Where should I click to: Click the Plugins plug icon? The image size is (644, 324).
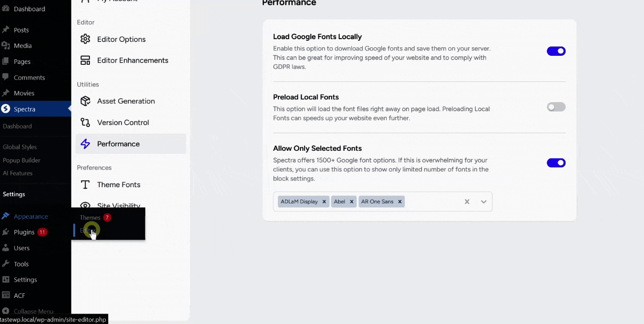(6, 232)
